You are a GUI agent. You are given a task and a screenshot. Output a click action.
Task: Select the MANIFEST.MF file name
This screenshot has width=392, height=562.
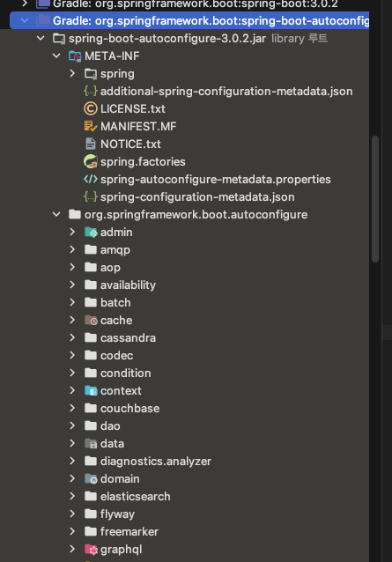[138, 127]
